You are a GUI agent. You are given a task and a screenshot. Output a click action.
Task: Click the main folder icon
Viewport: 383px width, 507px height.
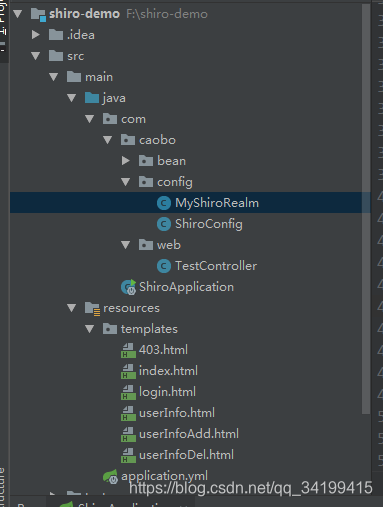[74, 77]
